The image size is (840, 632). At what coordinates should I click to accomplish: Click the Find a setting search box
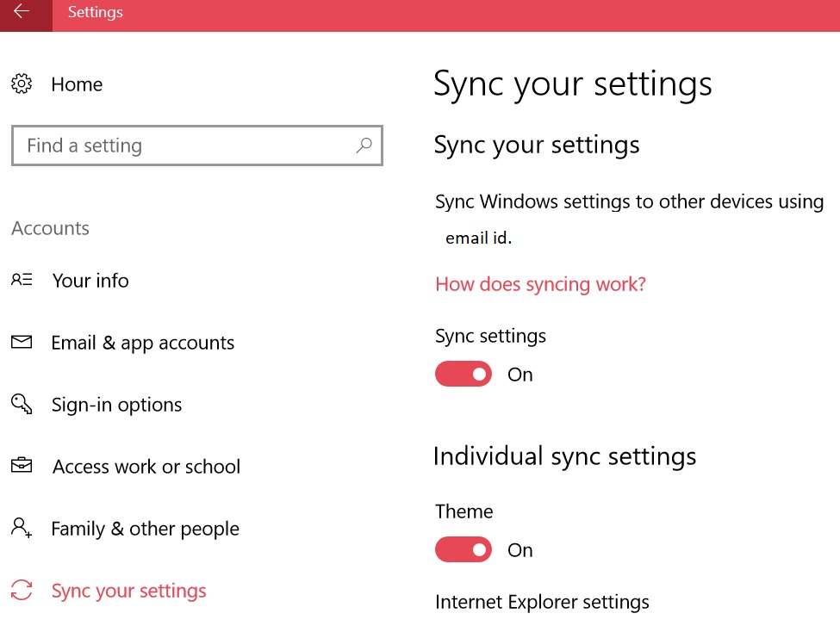coord(197,146)
